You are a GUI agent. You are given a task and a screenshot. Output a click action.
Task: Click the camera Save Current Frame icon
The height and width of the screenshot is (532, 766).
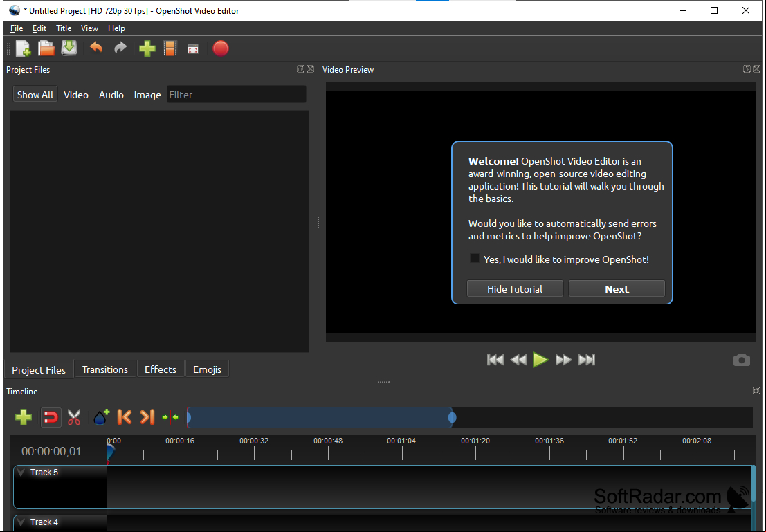pyautogui.click(x=741, y=360)
